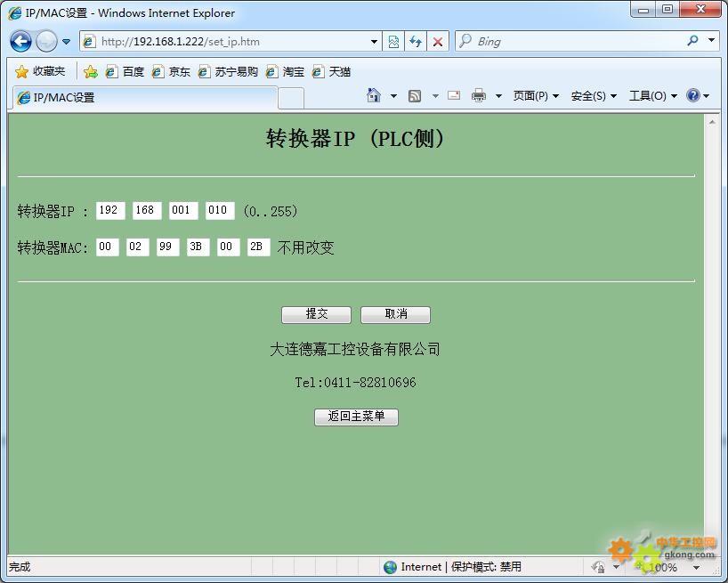728x583 pixels.
Task: Click the 返回主菜单 button
Action: [356, 417]
